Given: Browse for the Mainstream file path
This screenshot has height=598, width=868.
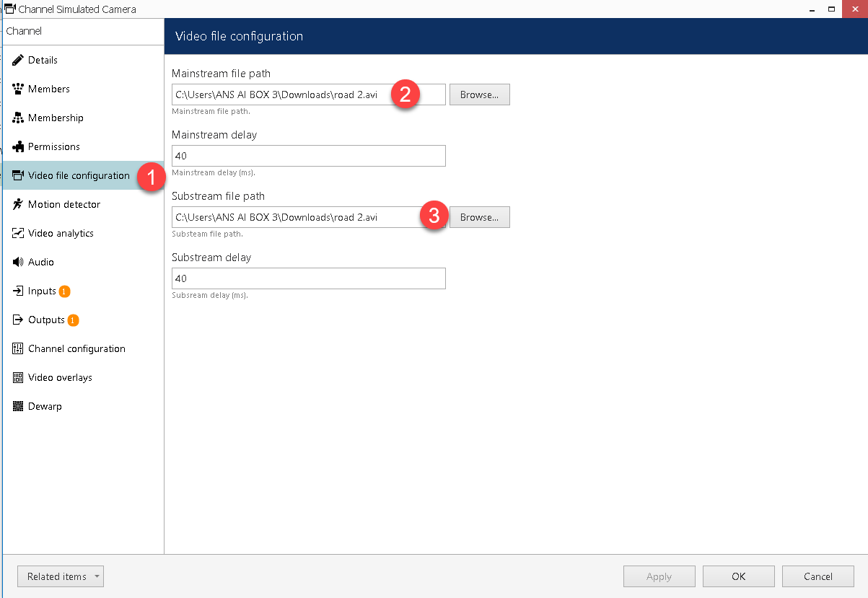Looking at the screenshot, I should tap(479, 94).
